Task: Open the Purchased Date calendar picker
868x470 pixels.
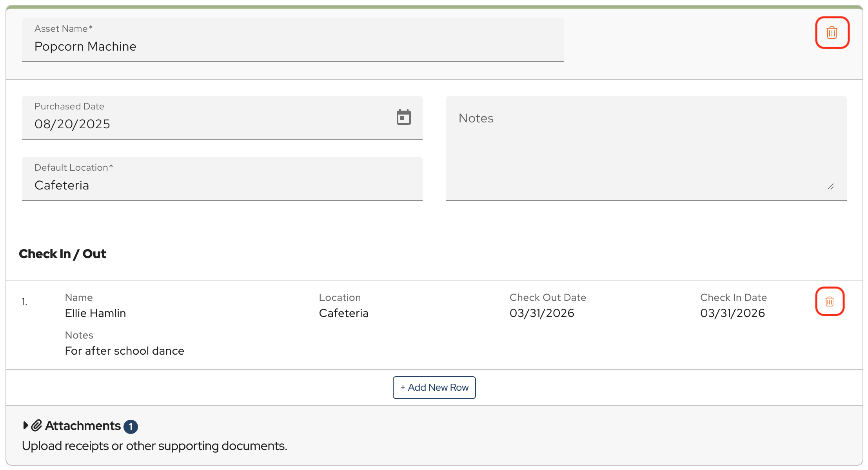Action: (403, 117)
